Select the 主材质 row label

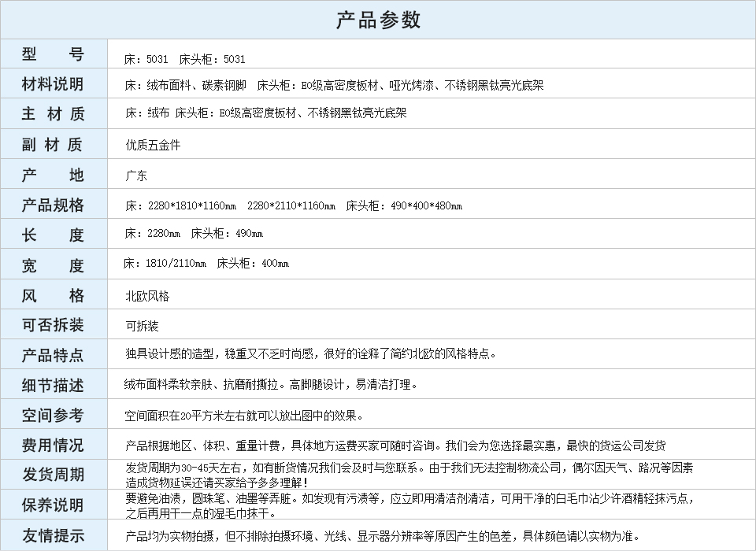(x=53, y=114)
